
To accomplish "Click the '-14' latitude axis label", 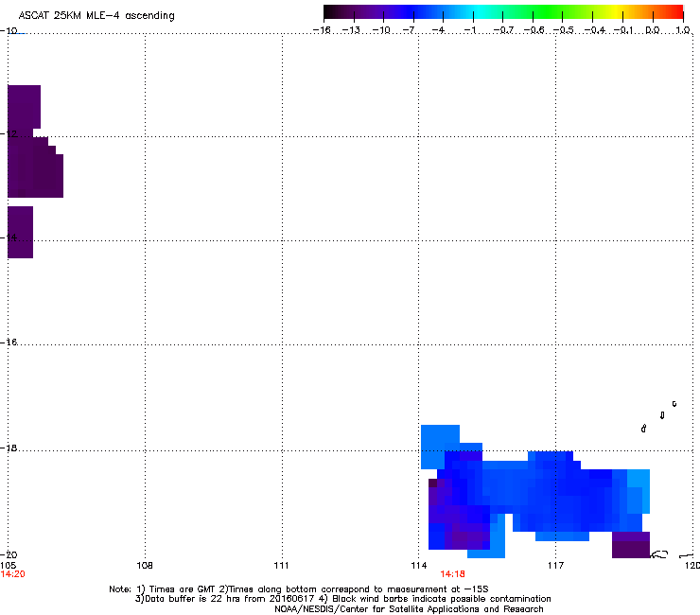I will [x=9, y=237].
